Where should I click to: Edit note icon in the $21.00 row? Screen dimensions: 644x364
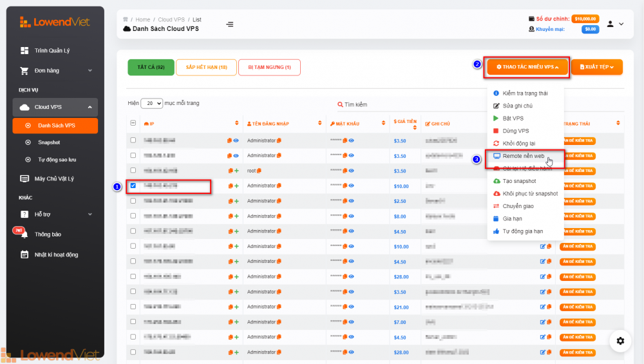click(x=542, y=307)
